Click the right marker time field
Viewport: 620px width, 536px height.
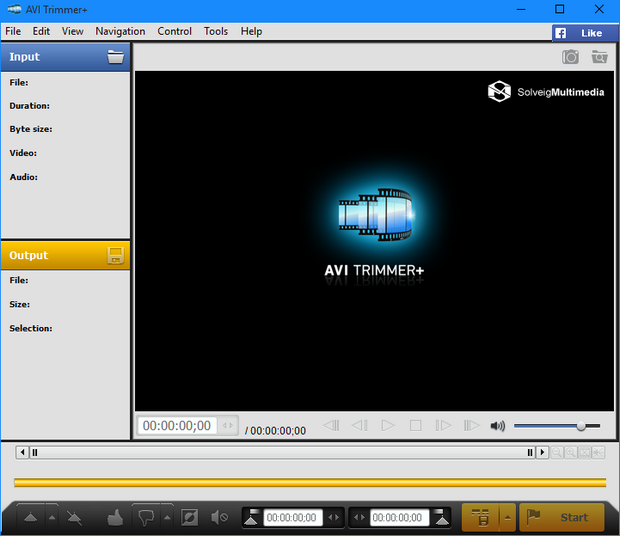pos(399,517)
